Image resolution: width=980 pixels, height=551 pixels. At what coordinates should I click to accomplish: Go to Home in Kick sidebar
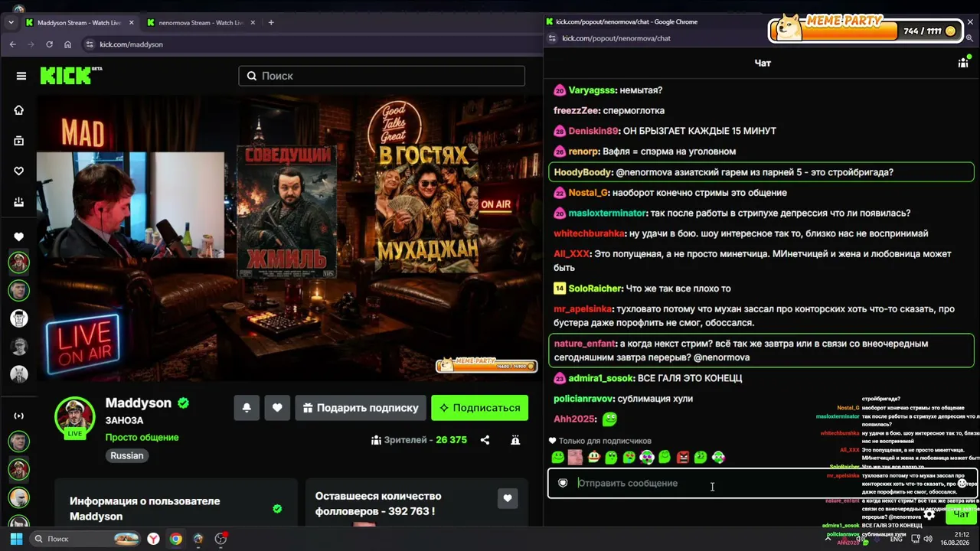pyautogui.click(x=19, y=110)
